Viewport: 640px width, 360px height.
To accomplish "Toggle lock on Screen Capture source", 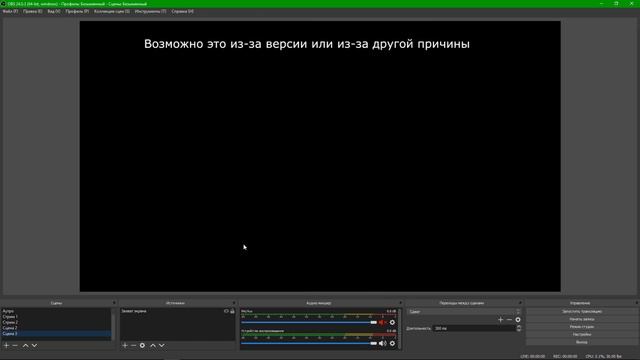I will coord(232,311).
